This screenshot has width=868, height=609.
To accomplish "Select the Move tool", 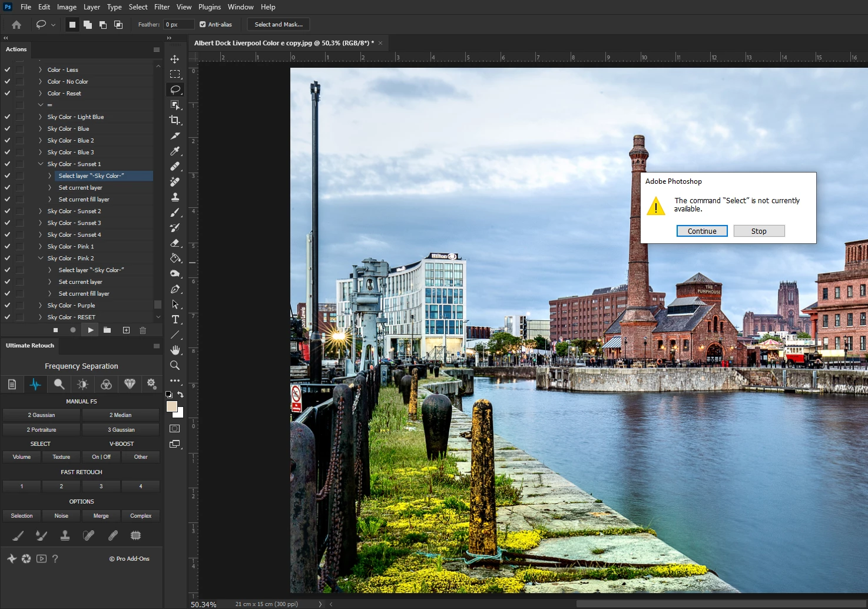I will [175, 59].
